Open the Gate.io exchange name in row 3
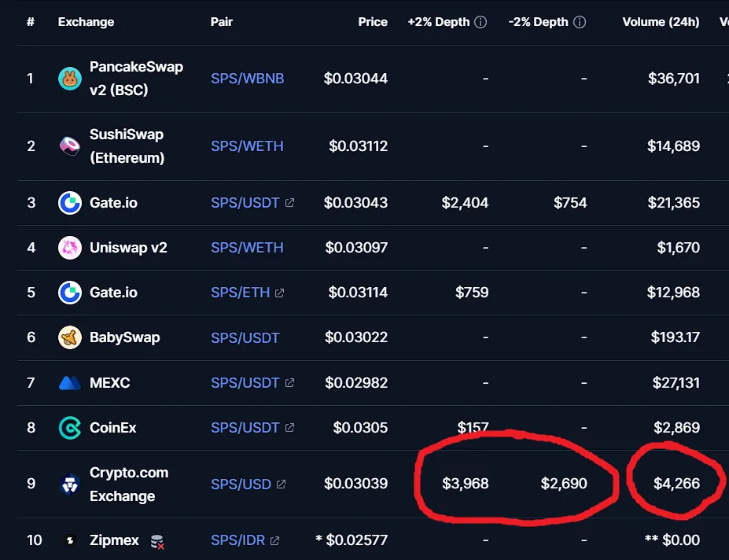 click(x=113, y=203)
